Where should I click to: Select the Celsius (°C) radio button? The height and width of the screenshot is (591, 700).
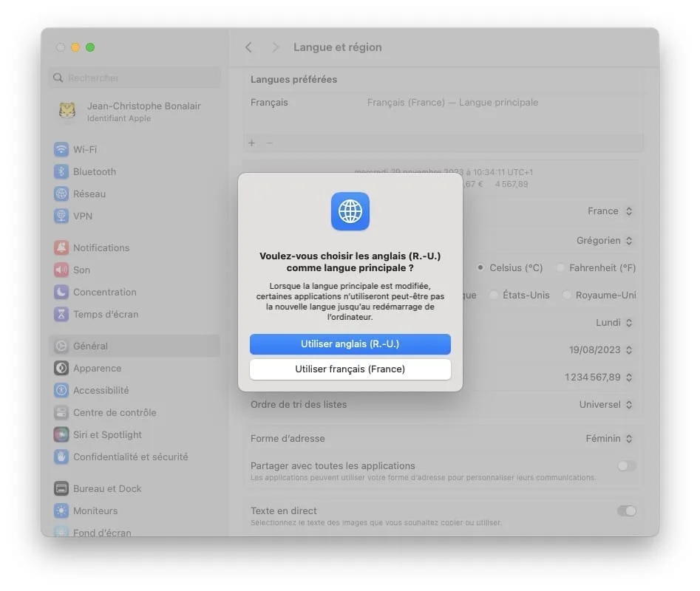[480, 267]
